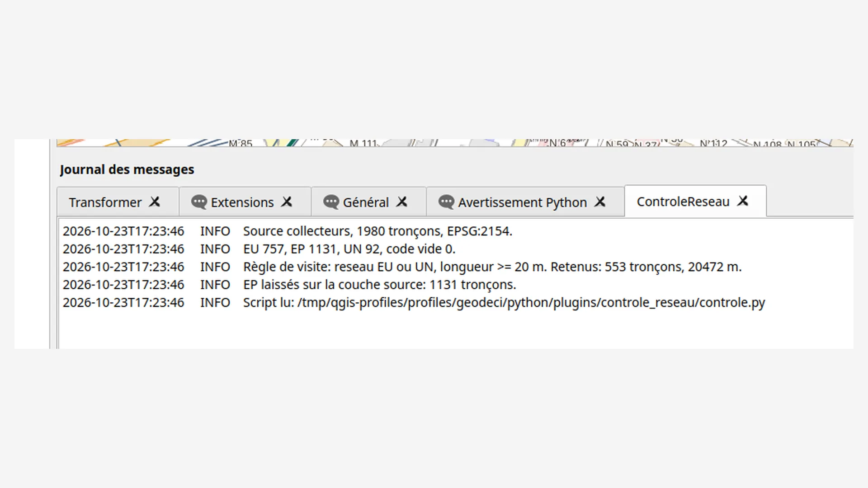Click the speech bubble icon on Général tab
This screenshot has height=488, width=868.
click(331, 202)
